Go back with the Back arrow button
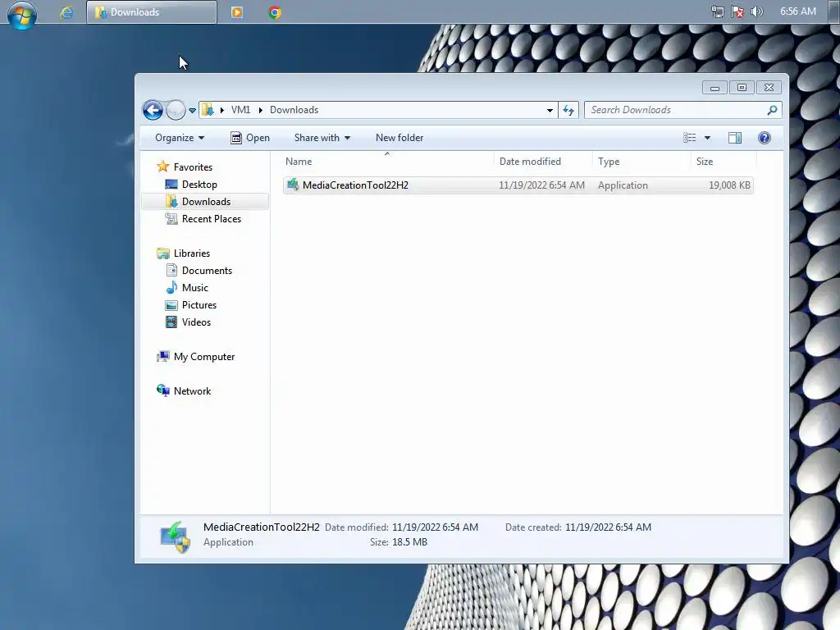Image resolution: width=840 pixels, height=630 pixels. (x=153, y=111)
